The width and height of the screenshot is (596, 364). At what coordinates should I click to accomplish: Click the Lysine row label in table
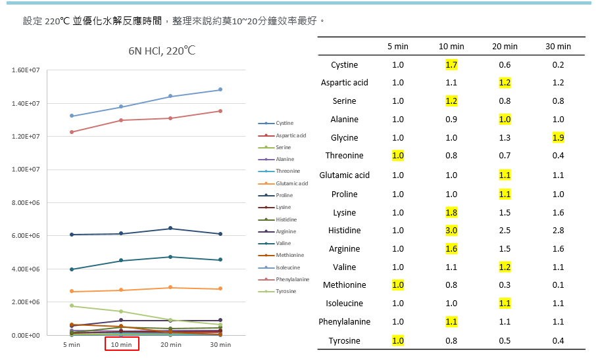coord(344,213)
